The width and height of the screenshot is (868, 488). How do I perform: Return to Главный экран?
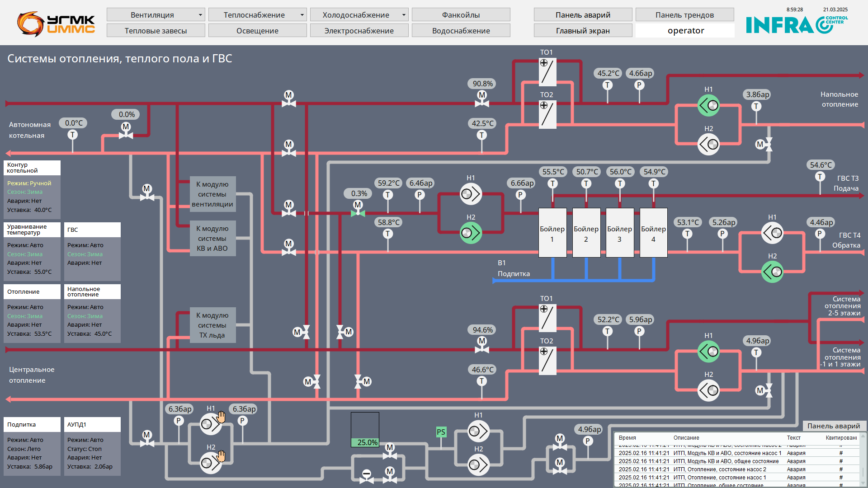click(583, 31)
